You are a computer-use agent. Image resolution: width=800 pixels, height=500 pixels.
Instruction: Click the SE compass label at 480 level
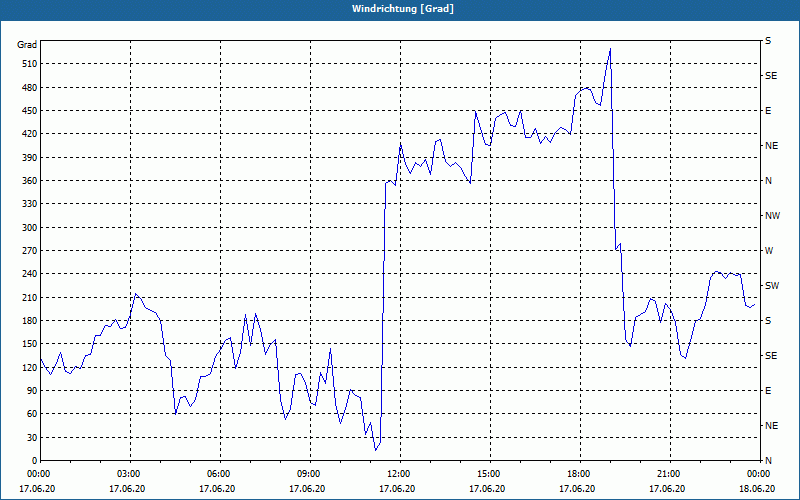point(771,76)
